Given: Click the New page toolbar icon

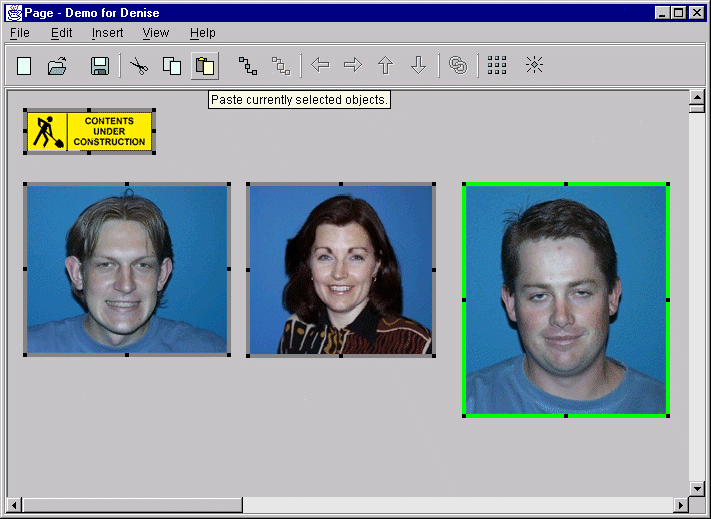Looking at the screenshot, I should point(24,66).
